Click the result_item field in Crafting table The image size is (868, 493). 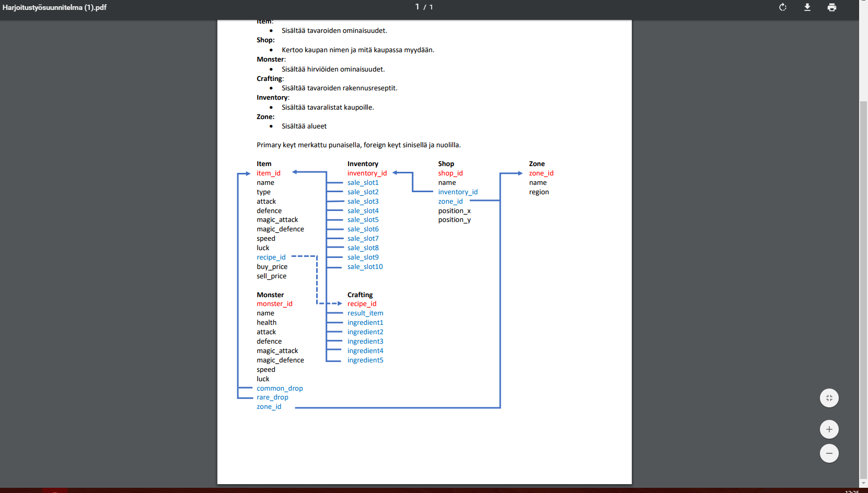(365, 313)
